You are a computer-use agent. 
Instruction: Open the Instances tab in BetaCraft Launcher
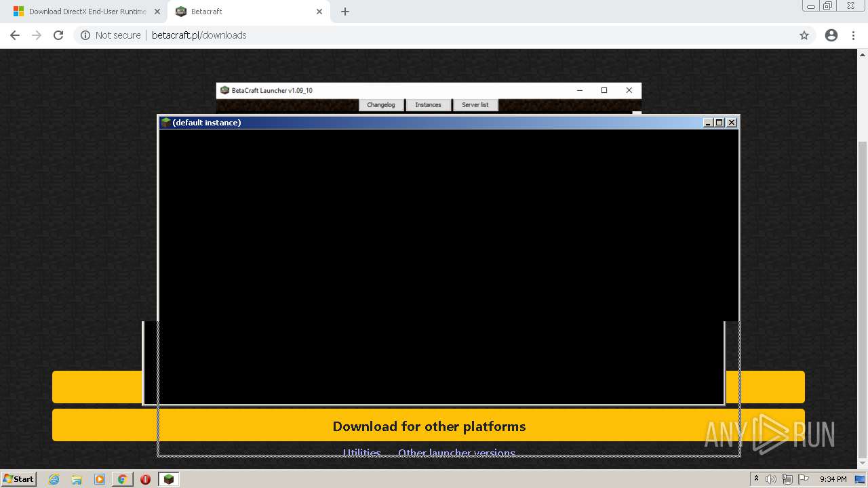(x=428, y=105)
